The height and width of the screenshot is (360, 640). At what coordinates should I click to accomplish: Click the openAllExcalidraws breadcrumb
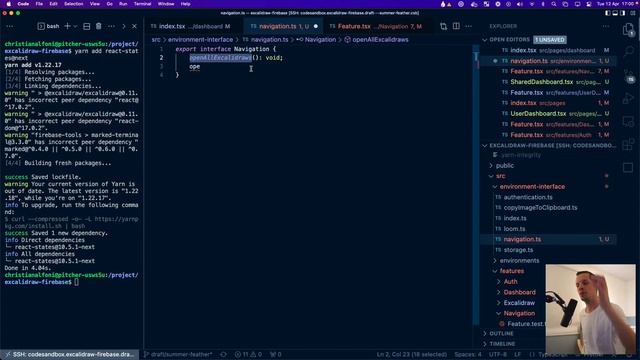376,40
